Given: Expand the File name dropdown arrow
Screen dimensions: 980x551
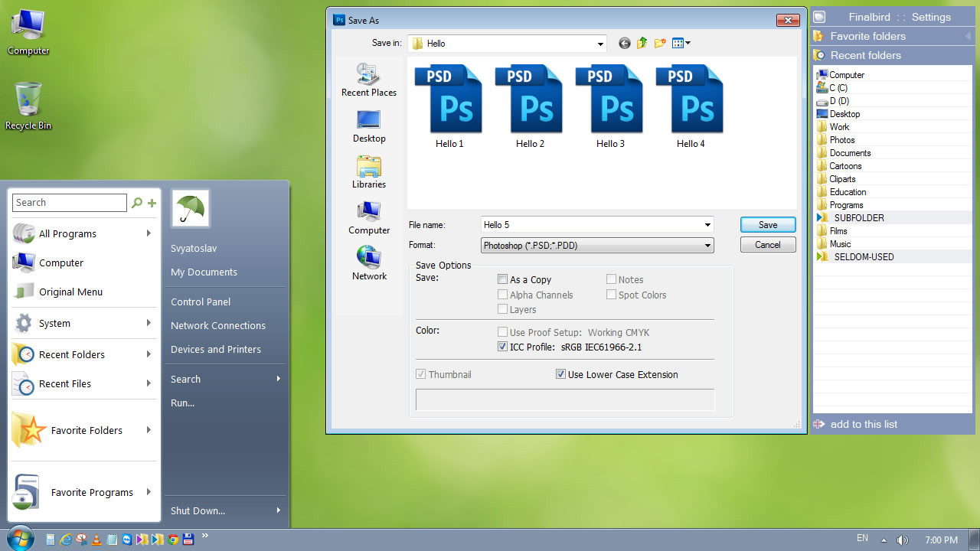Looking at the screenshot, I should tap(707, 225).
